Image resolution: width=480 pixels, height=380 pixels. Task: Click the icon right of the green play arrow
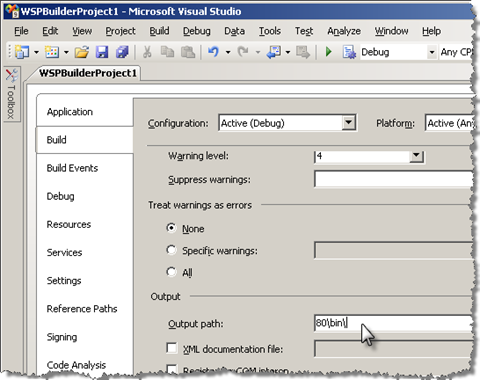point(349,52)
